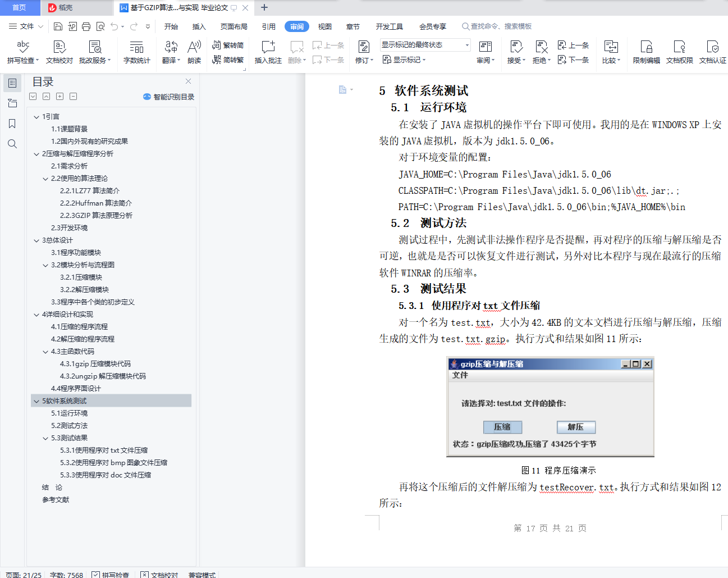
Task: Toggle 修订 track changes
Action: click(x=364, y=52)
